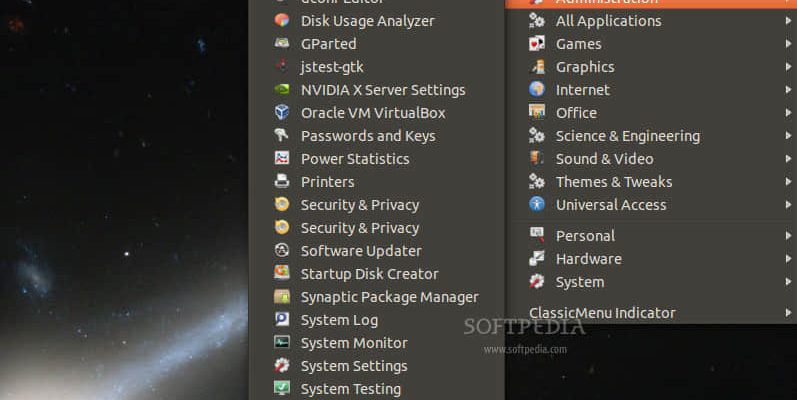Click the Internet globe icon
Image resolution: width=797 pixels, height=400 pixels.
[537, 89]
